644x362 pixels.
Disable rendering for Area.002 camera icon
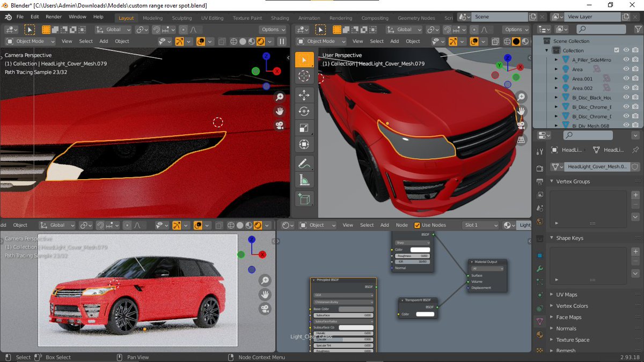635,88
